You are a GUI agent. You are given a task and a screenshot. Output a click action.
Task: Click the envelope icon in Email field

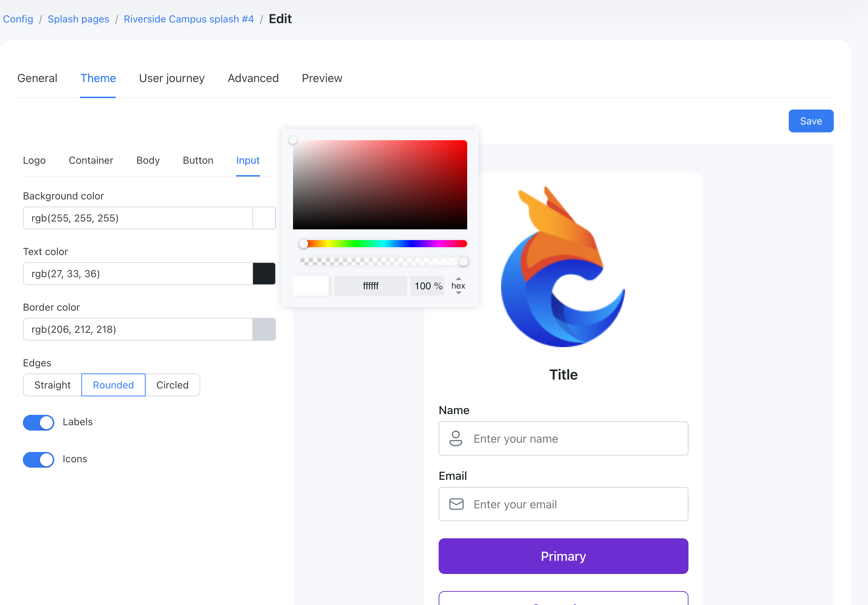coord(456,504)
